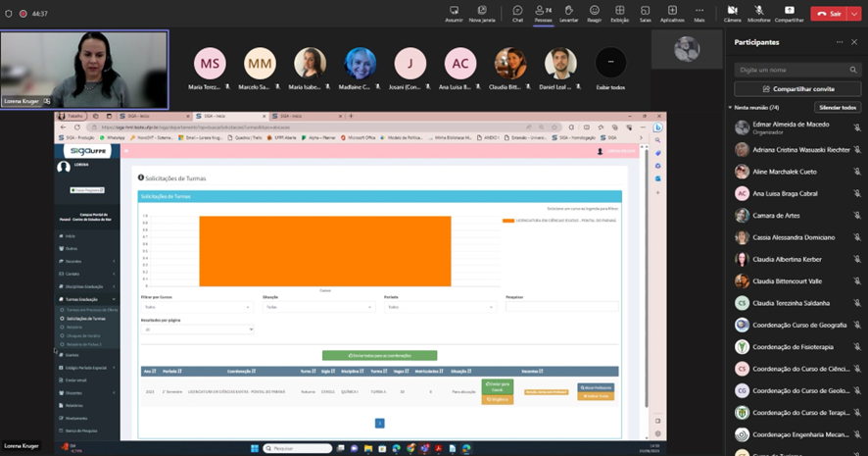
Task: Open the Exibição view options menu
Action: pyautogui.click(x=619, y=12)
